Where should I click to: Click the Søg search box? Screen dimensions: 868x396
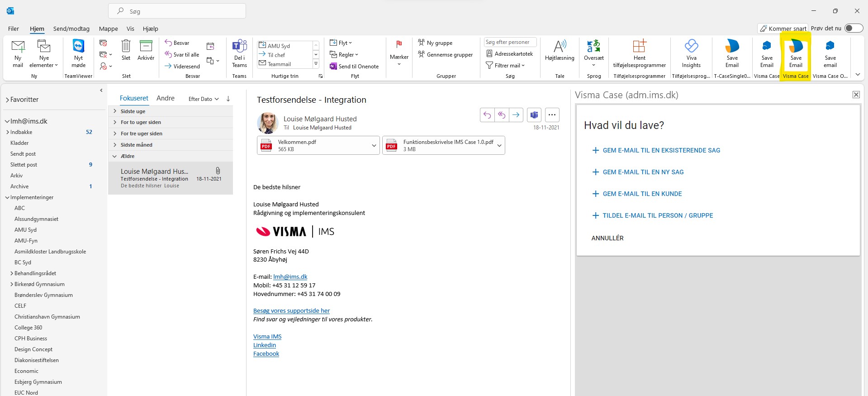(x=177, y=11)
